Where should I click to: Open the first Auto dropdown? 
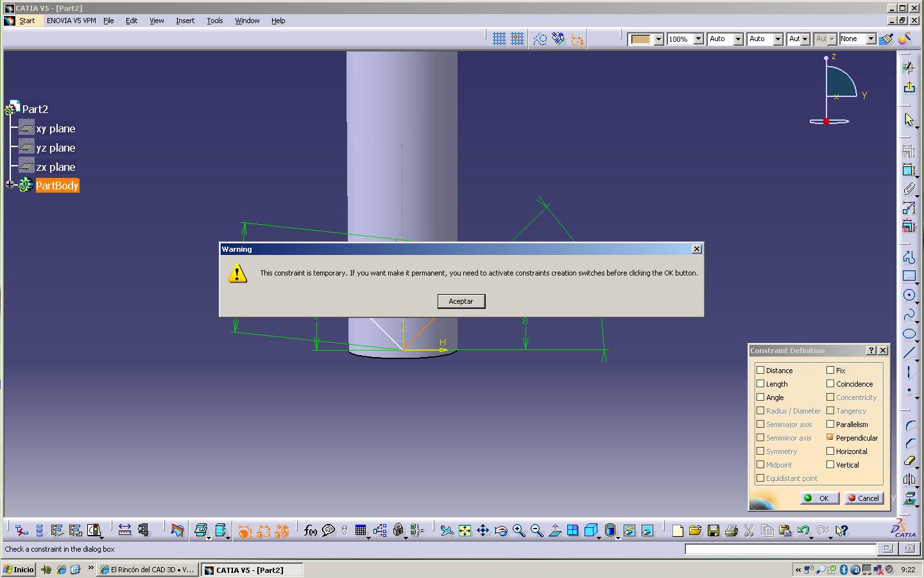(738, 39)
